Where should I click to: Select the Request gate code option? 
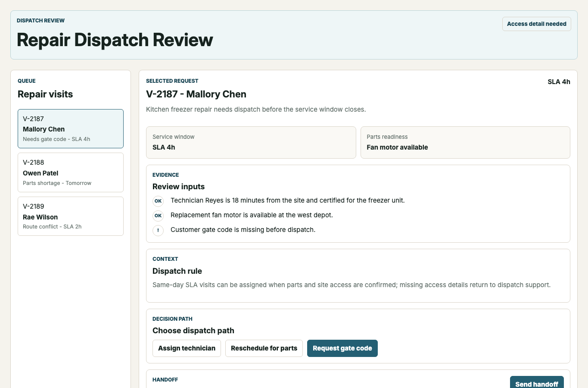pyautogui.click(x=342, y=348)
